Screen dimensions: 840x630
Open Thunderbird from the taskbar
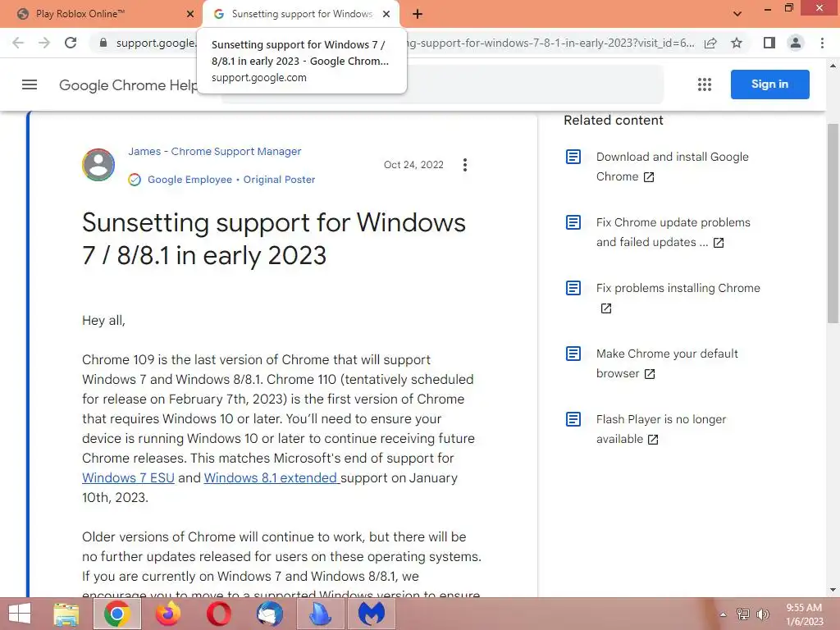click(x=269, y=614)
